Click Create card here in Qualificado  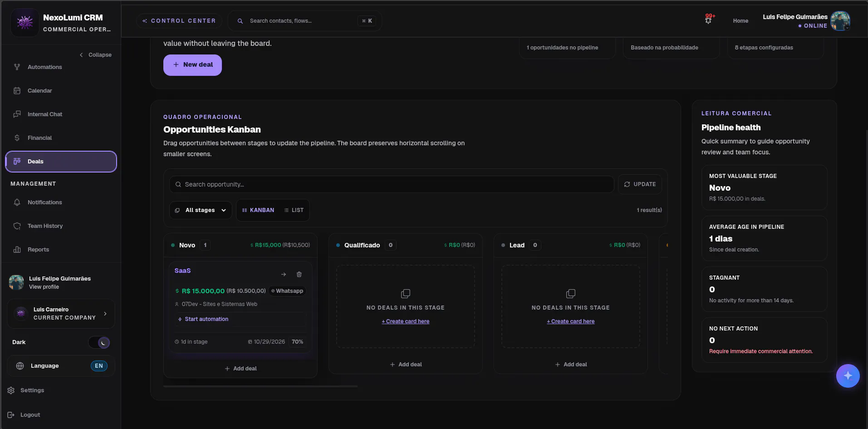pos(406,321)
